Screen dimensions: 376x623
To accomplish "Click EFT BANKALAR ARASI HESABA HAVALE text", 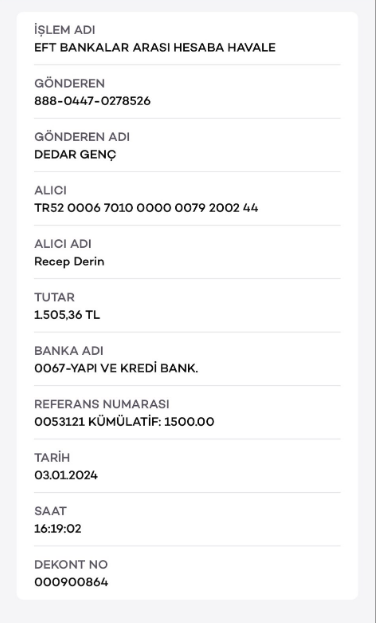I will pos(155,48).
